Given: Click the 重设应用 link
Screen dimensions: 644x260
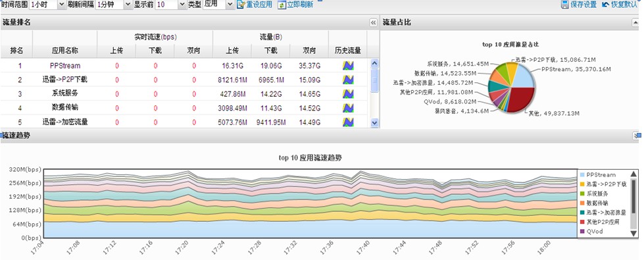Looking at the screenshot, I should (x=259, y=5).
